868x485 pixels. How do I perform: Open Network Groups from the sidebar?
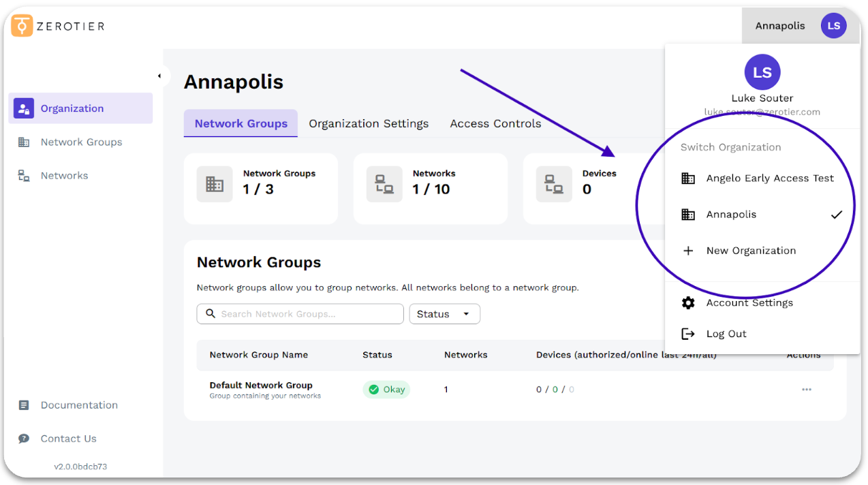(80, 142)
